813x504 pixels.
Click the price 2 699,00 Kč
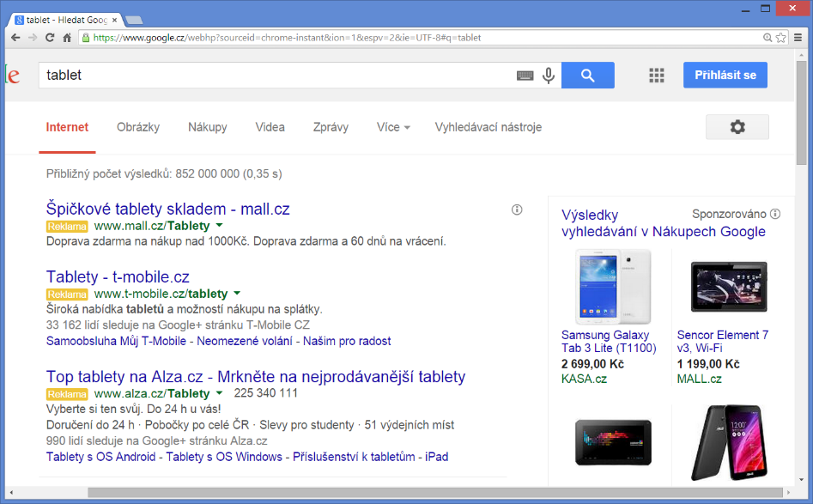click(x=592, y=364)
